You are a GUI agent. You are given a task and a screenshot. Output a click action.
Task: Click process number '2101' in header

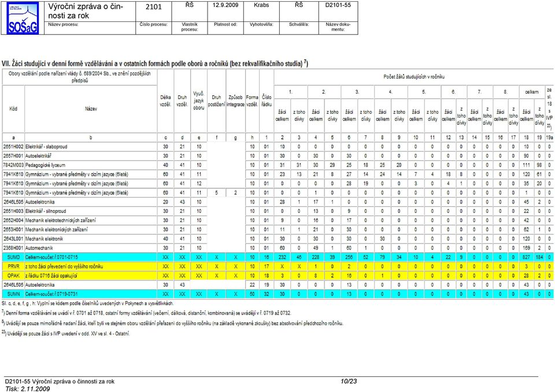(x=153, y=7)
